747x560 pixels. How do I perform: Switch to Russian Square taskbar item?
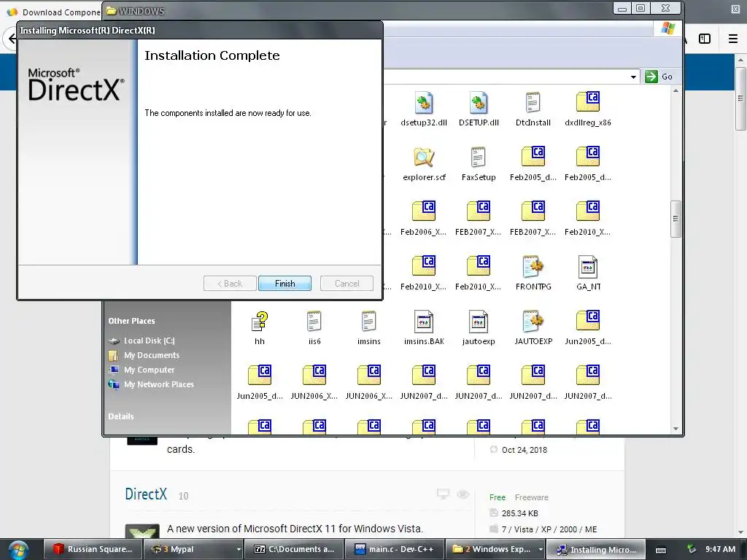tap(93, 549)
